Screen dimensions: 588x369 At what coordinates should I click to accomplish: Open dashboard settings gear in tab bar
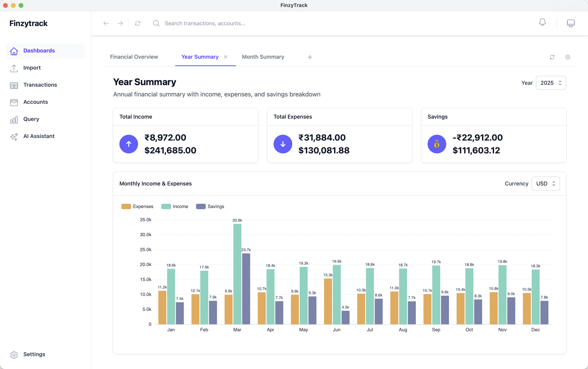pos(568,57)
